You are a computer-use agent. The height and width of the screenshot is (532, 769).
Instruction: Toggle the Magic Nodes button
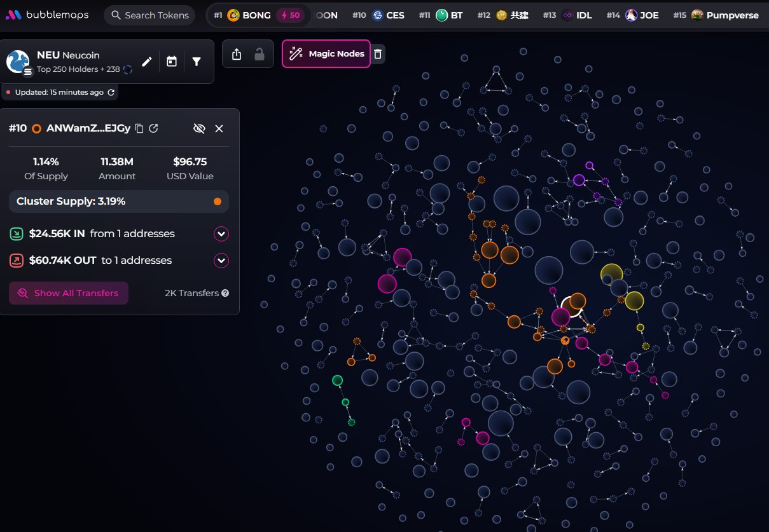point(326,54)
